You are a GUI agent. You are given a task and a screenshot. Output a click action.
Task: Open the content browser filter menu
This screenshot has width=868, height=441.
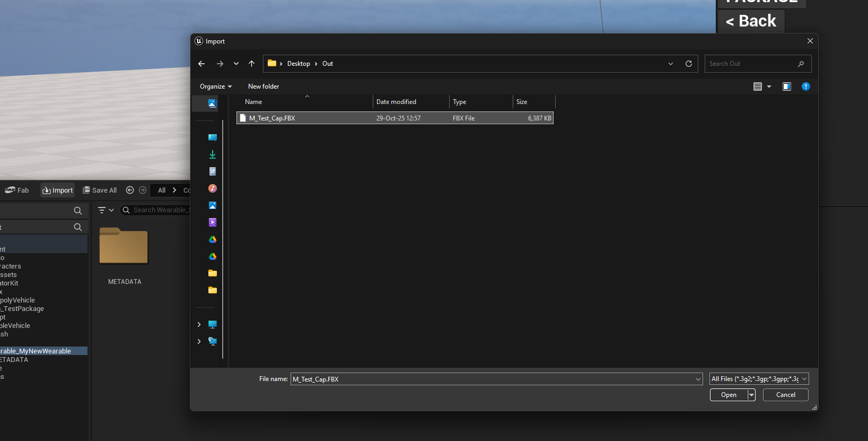point(106,210)
